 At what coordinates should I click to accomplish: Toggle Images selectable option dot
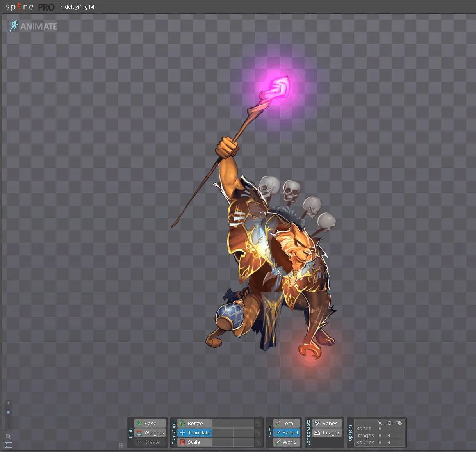380,436
